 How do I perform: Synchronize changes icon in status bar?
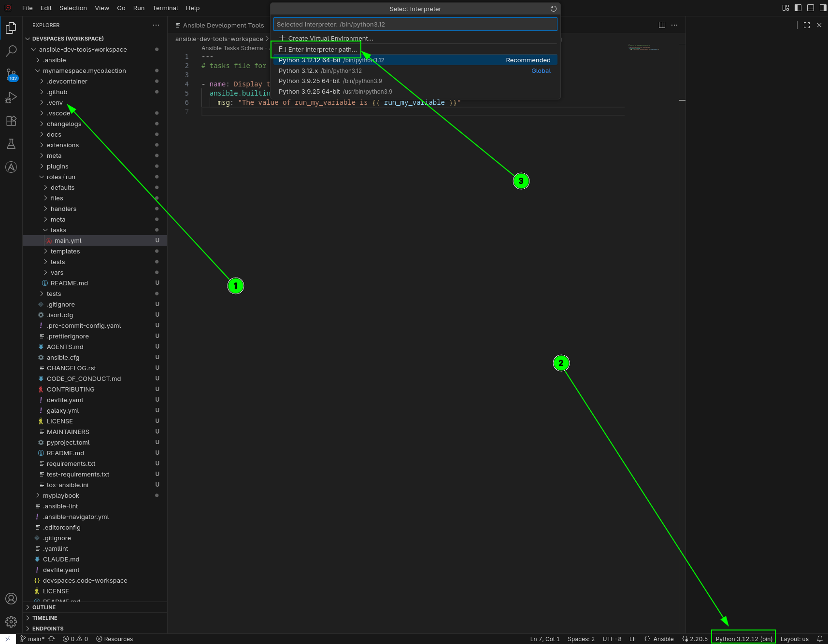click(x=51, y=639)
